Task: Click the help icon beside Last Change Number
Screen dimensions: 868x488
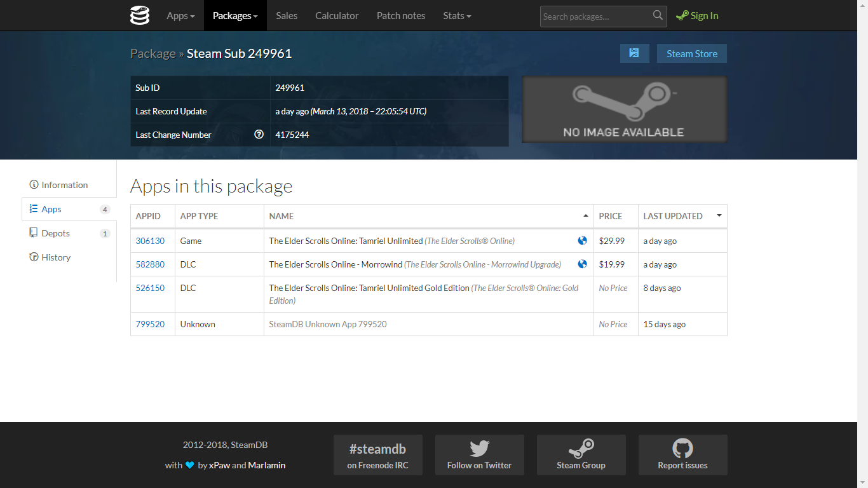Action: [x=259, y=134]
